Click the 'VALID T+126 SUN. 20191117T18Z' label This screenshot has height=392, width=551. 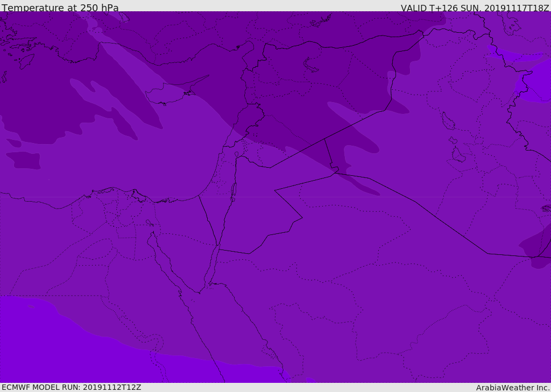[x=475, y=8]
